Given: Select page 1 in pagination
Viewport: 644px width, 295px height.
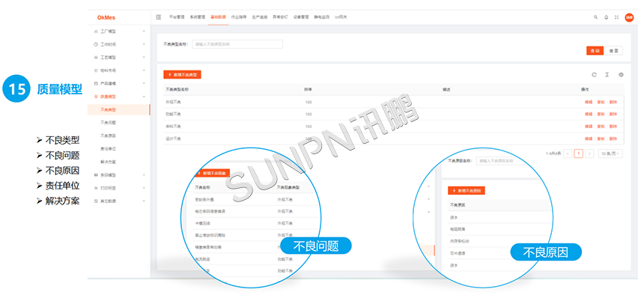Looking at the screenshot, I should [579, 153].
